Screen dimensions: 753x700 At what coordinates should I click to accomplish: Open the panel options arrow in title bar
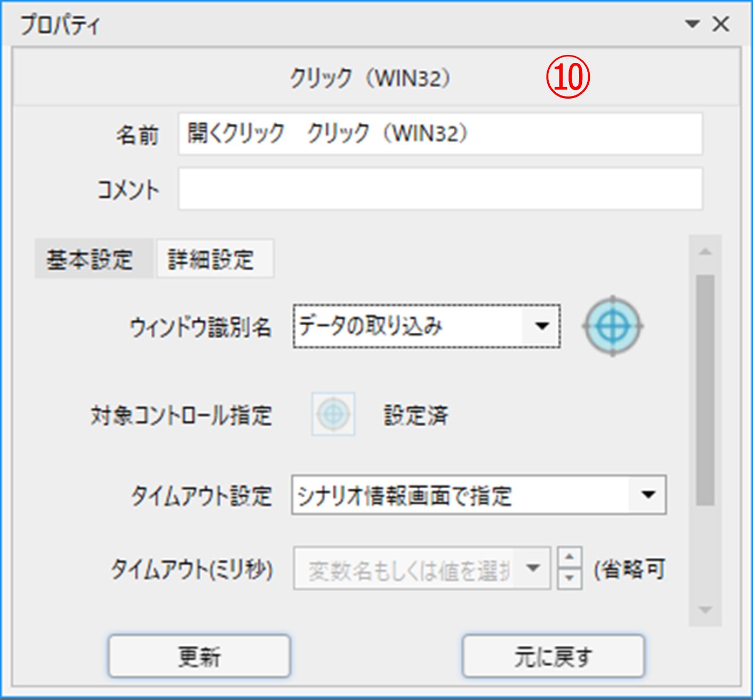692,24
